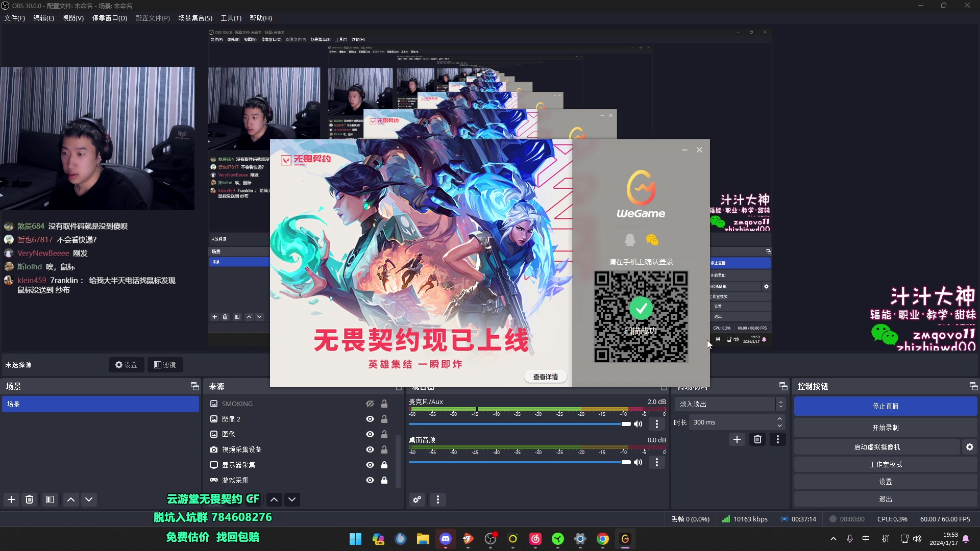The height and width of the screenshot is (551, 980).
Task: Open 桌面音频 channel options dots
Action: (657, 462)
